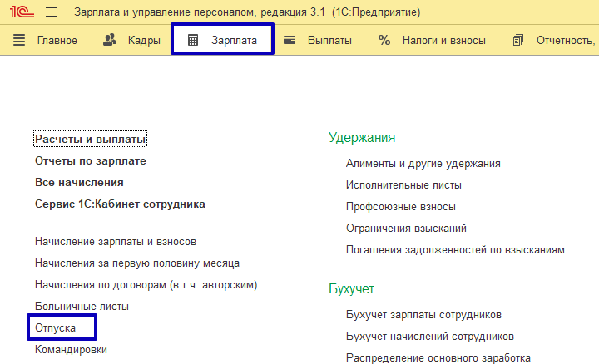Open Сервис 1С:Кабинет сотрудника
599x364 pixels.
[120, 204]
